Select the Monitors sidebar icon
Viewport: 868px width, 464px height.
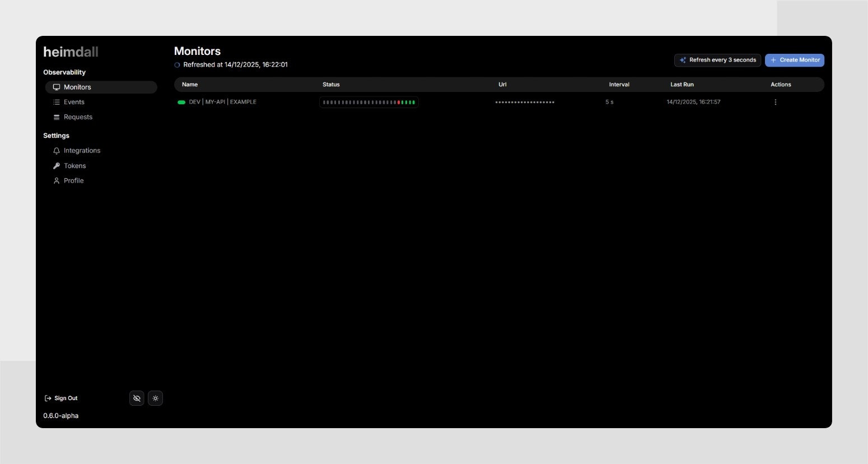[x=56, y=87]
